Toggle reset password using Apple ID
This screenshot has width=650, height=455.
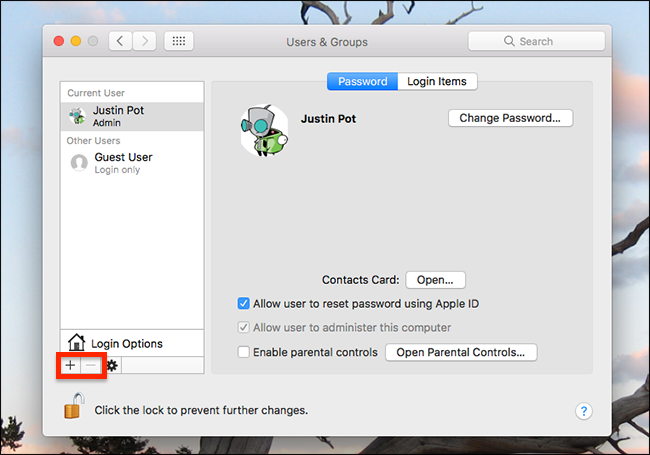tap(244, 303)
